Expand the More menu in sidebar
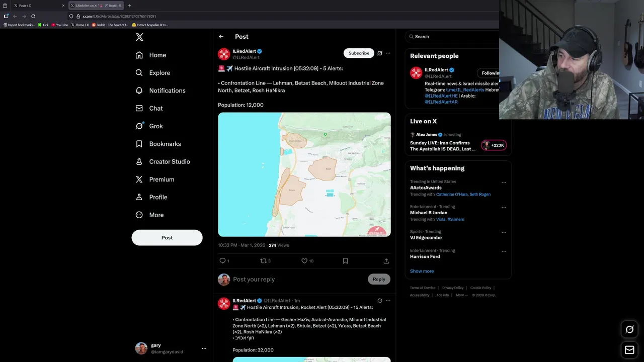The image size is (644, 362). click(x=149, y=215)
